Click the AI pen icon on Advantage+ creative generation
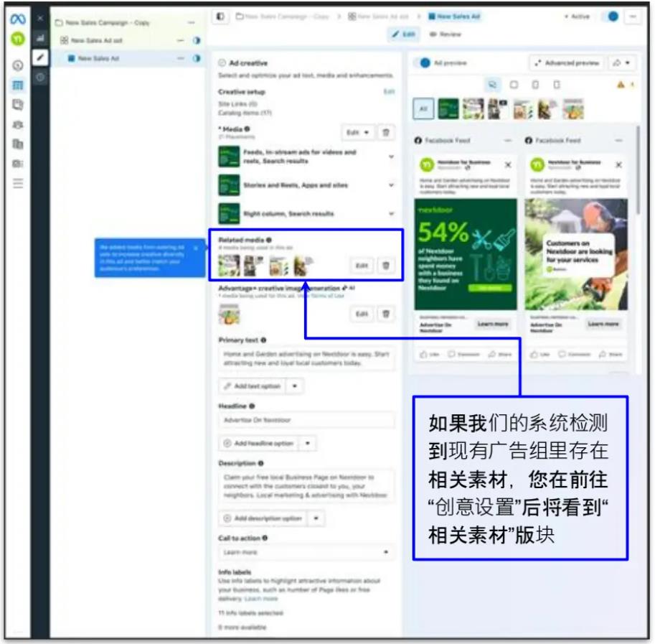 344,286
